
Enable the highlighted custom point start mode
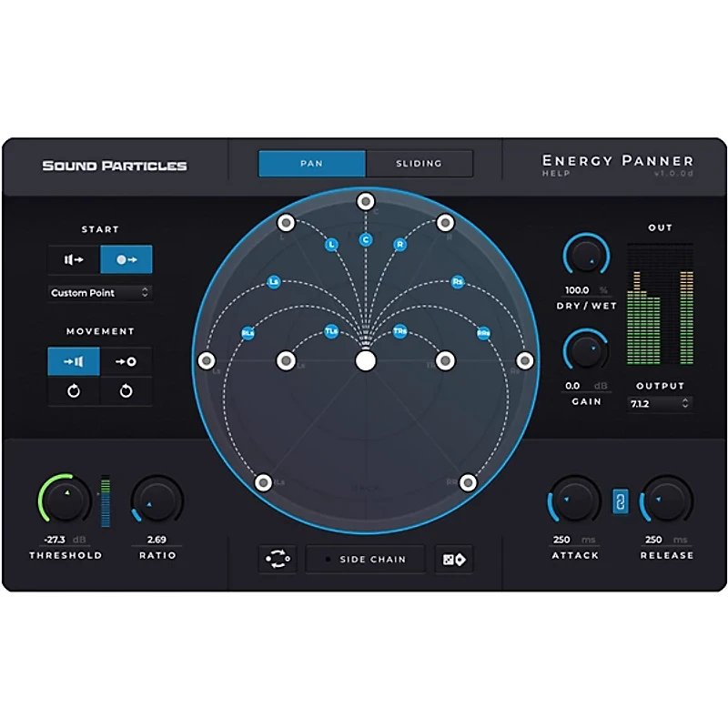[126, 259]
